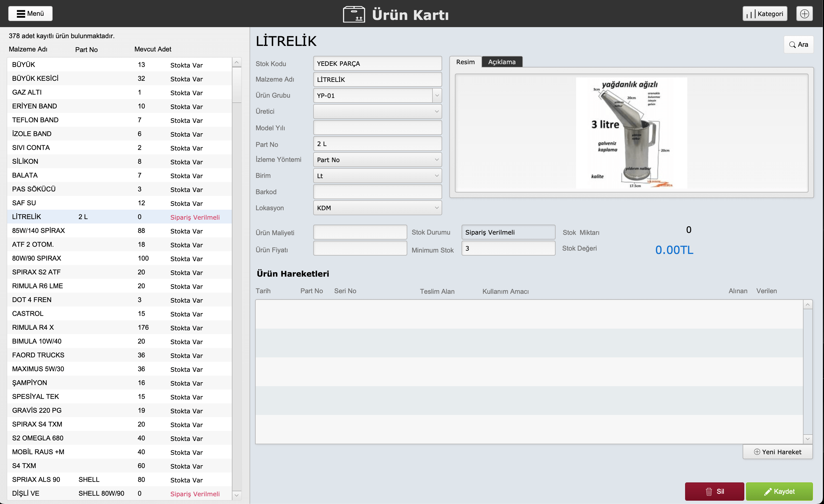Viewport: 824px width, 504px height.
Task: Click the Stok Durumu field
Action: [x=508, y=232]
